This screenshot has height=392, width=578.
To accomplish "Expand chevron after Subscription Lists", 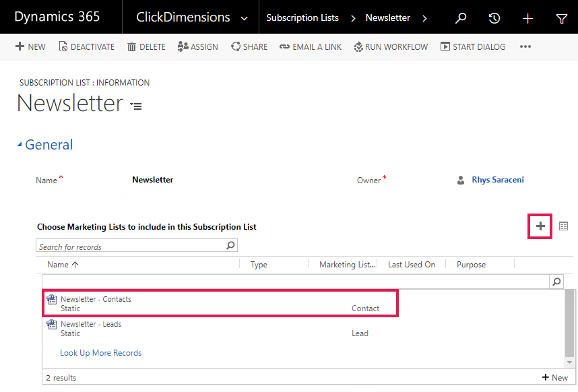I will 353,18.
